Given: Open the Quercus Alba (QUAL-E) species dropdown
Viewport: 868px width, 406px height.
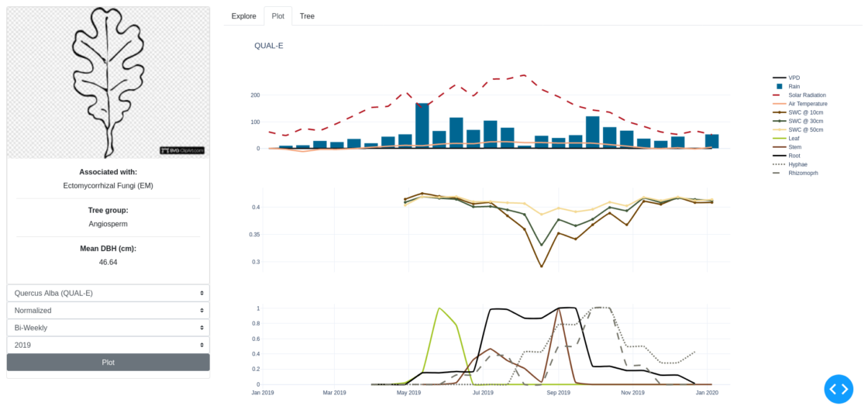Looking at the screenshot, I should tap(108, 294).
